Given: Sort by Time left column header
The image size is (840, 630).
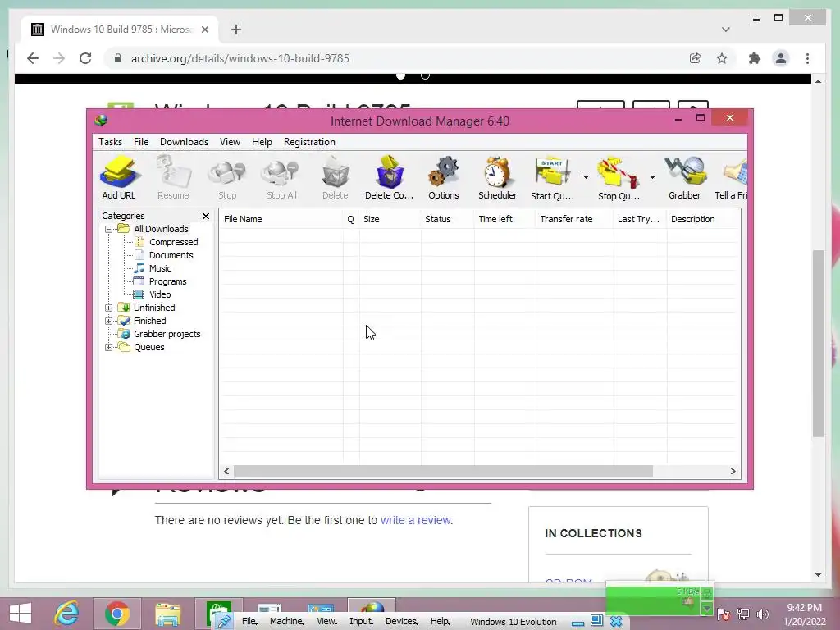Looking at the screenshot, I should tap(504, 219).
